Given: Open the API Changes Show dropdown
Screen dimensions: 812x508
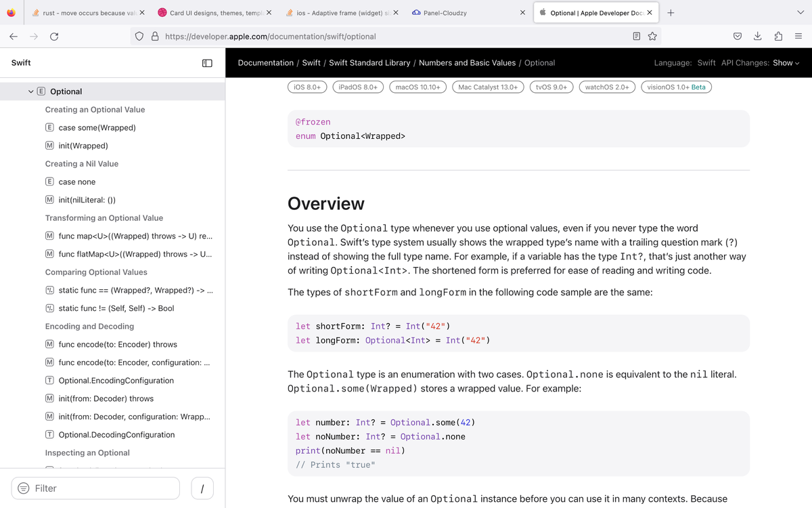Looking at the screenshot, I should click(x=785, y=62).
